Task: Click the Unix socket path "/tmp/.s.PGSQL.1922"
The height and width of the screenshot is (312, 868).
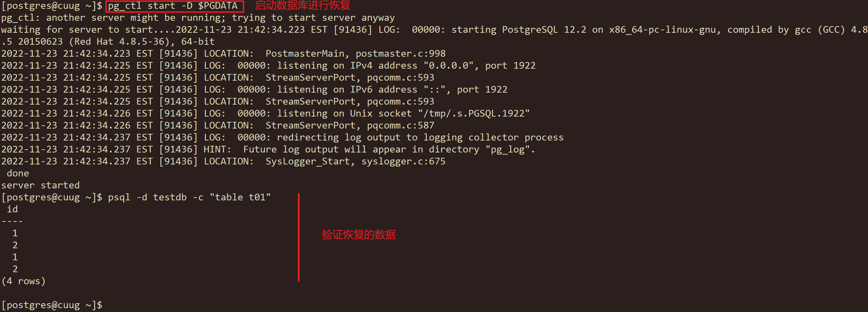Action: [x=474, y=113]
